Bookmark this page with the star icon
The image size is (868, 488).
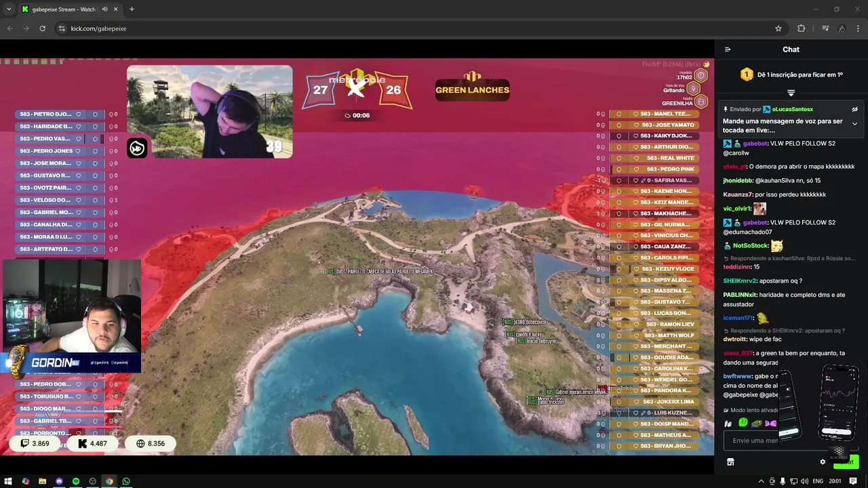point(778,28)
